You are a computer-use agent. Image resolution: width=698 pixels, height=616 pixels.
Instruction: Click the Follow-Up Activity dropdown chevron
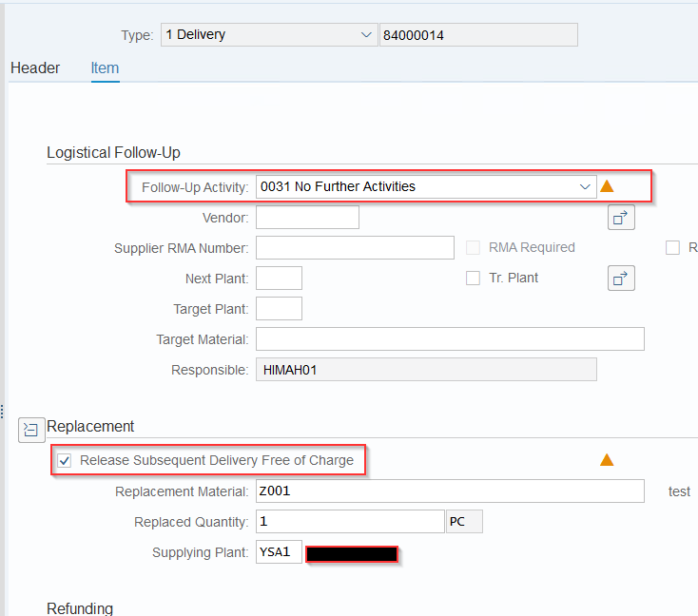585,186
